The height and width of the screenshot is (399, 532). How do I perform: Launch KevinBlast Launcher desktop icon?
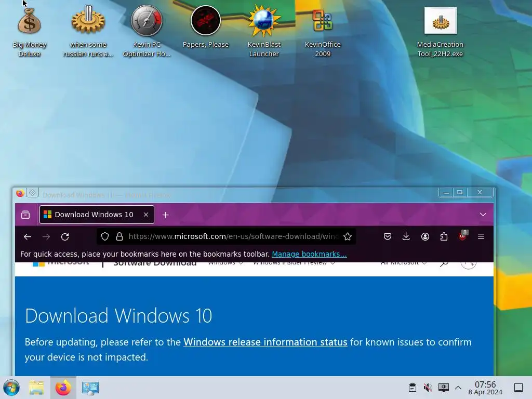coord(264,31)
